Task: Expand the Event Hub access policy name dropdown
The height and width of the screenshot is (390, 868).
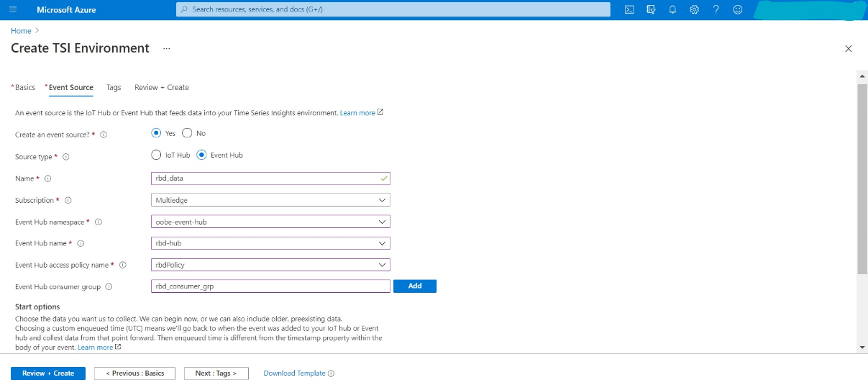Action: click(x=270, y=265)
